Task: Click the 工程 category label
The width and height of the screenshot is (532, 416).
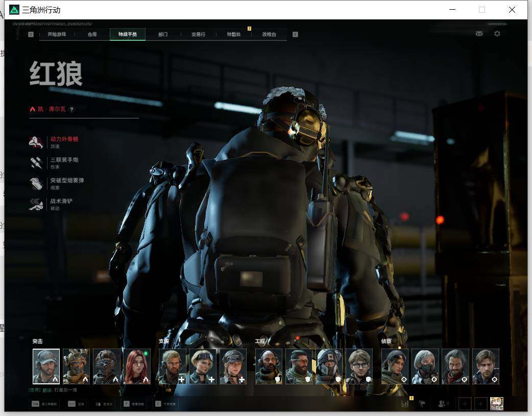Action: coord(260,341)
